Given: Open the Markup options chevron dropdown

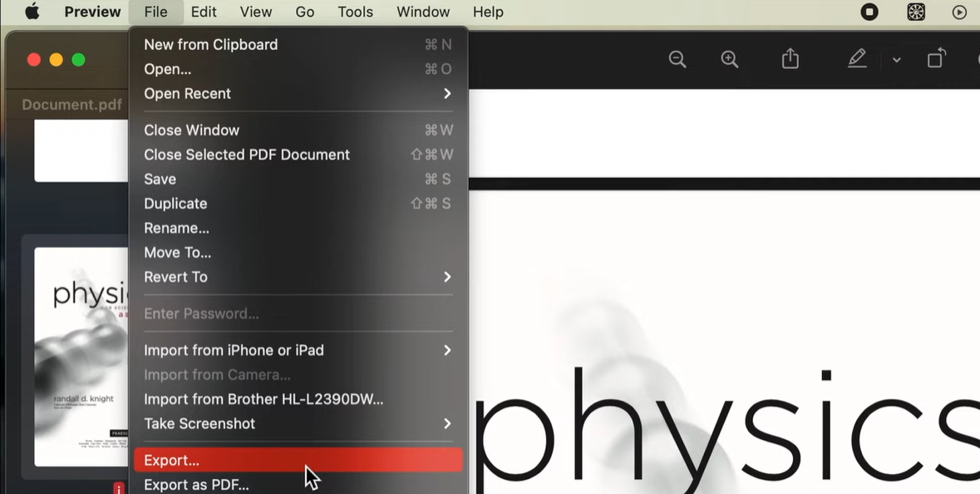Looking at the screenshot, I should pos(896,59).
